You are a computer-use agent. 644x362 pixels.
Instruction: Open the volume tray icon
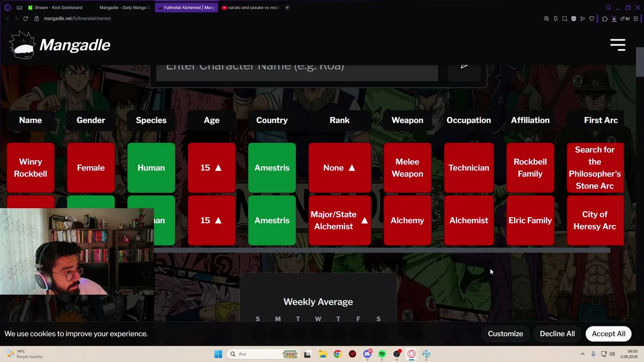tap(612, 354)
